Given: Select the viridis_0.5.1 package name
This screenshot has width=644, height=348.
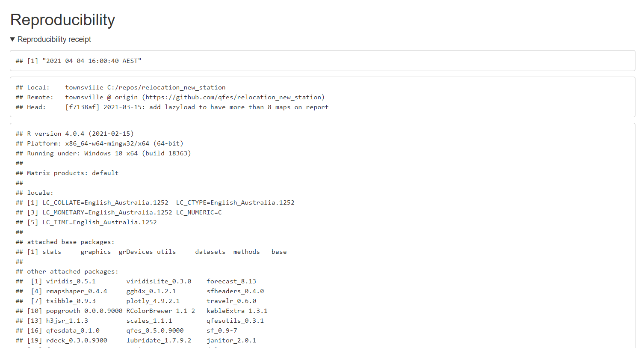Looking at the screenshot, I should coord(72,281).
